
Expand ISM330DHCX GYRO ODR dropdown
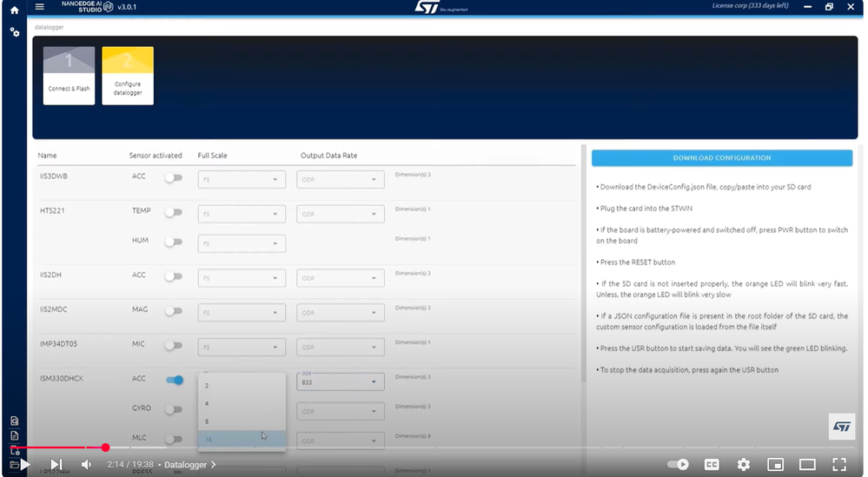tap(340, 411)
